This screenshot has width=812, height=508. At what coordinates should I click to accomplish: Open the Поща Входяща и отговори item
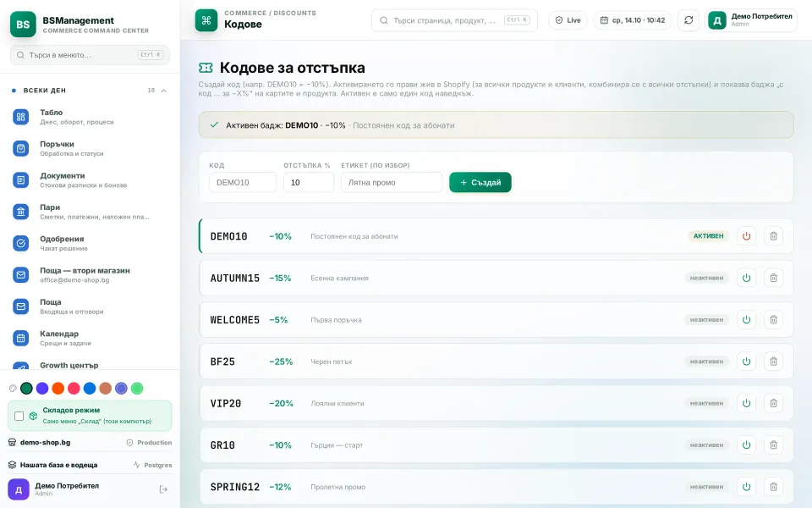click(x=90, y=306)
